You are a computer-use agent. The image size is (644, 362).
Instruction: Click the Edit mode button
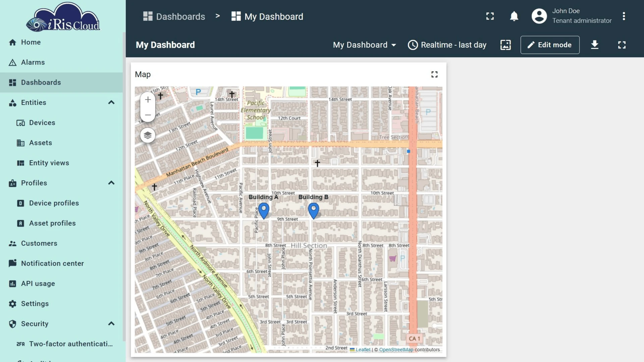tap(550, 45)
